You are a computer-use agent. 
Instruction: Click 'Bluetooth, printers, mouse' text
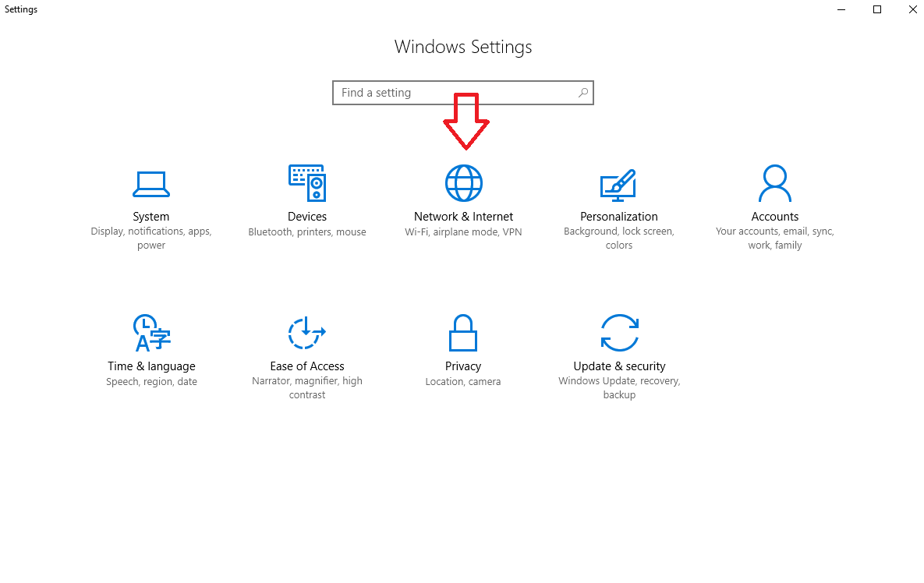pyautogui.click(x=307, y=232)
